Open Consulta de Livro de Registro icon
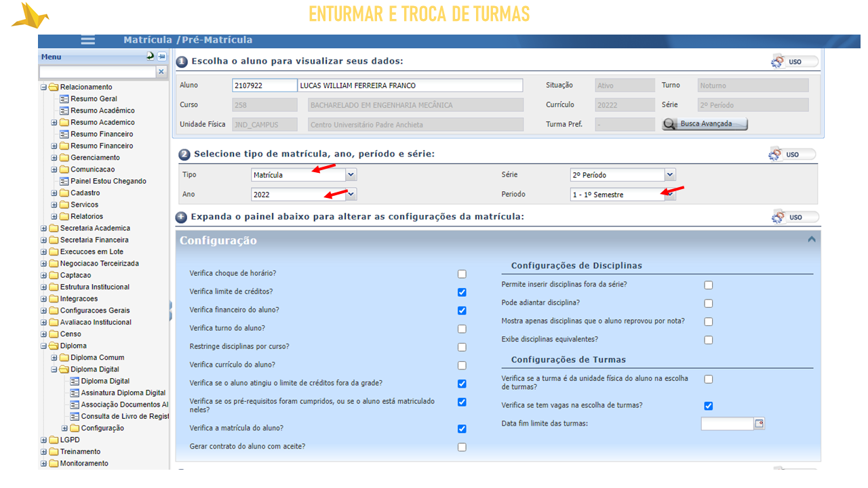Screen dimensions: 868x488 [75, 416]
